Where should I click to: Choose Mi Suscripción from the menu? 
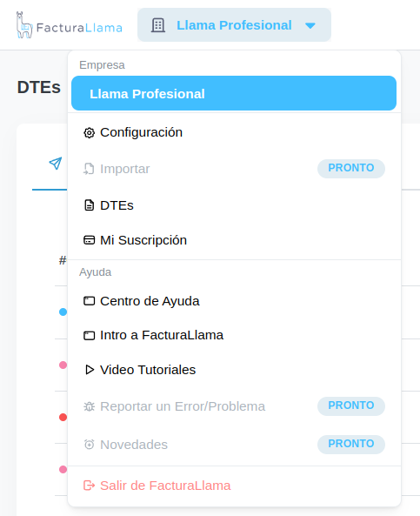pyautogui.click(x=234, y=240)
